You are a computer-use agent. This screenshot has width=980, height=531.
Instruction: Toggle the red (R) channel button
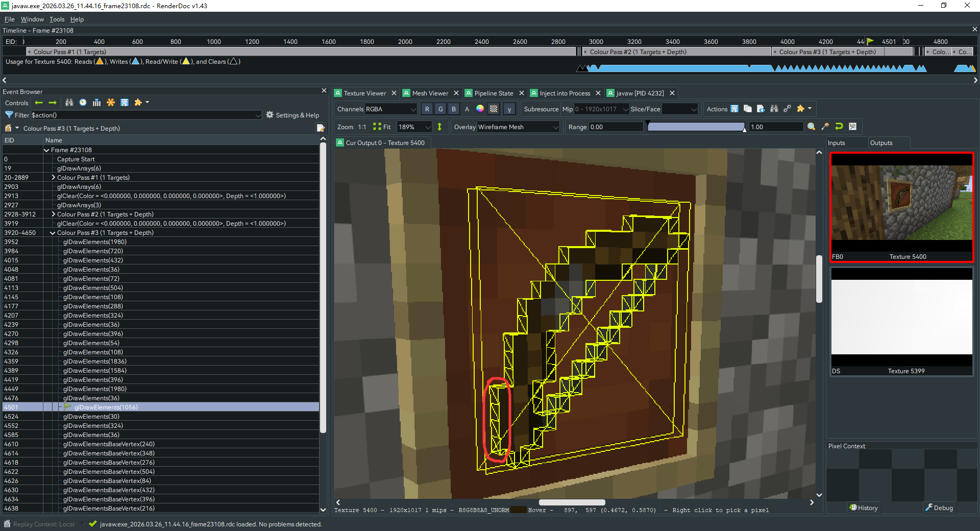pos(427,109)
